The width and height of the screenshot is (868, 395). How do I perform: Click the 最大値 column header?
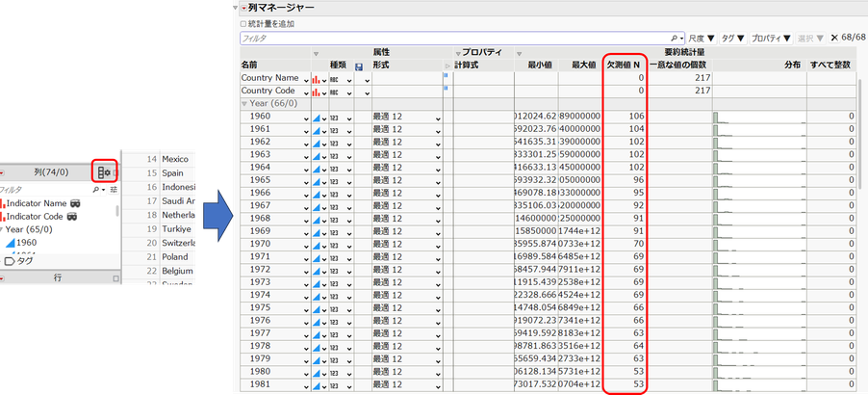tap(585, 66)
